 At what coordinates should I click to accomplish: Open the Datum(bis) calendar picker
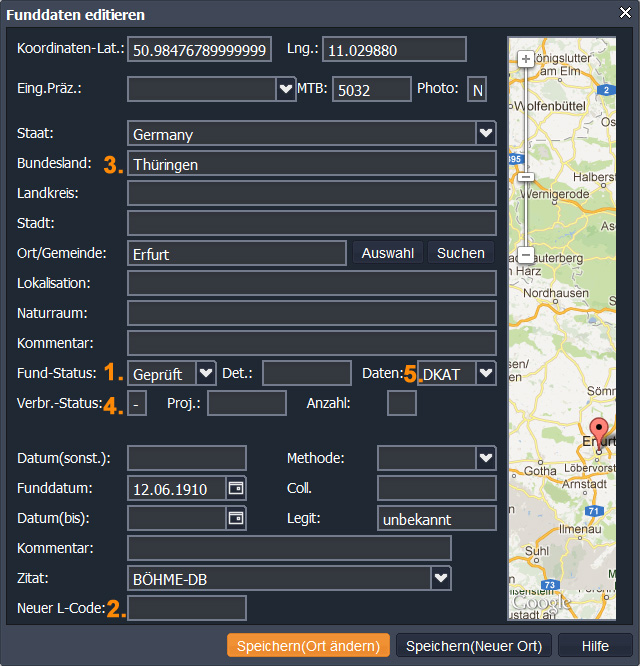pyautogui.click(x=236, y=518)
